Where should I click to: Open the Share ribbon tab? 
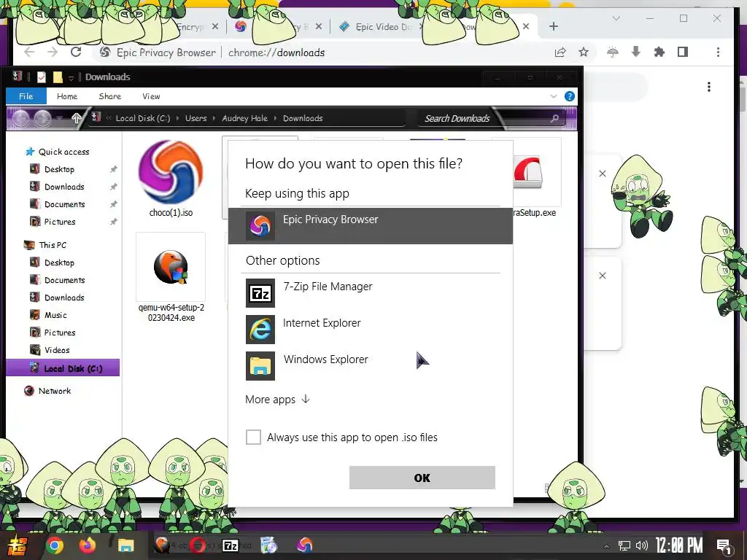[110, 96]
